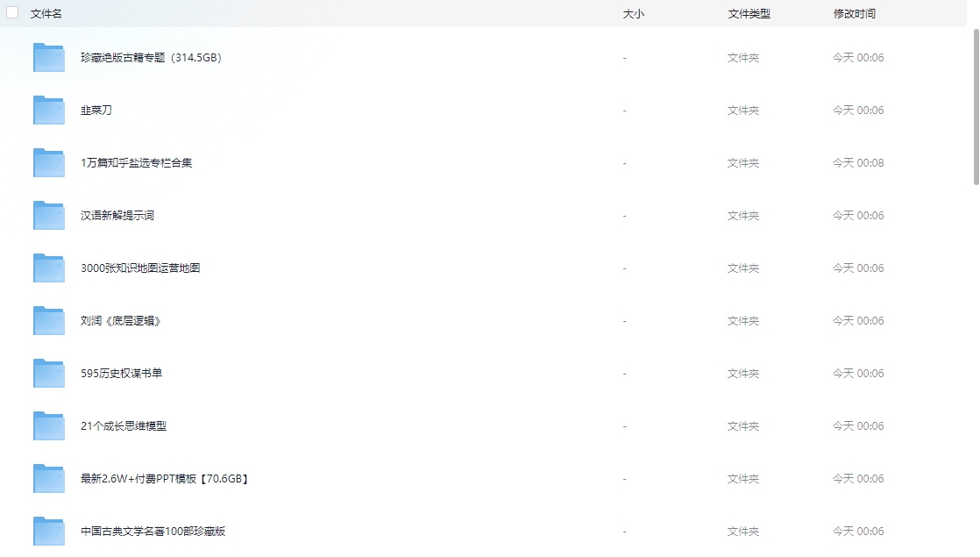Click folder icon for 珍藏绝版古籍专题

(x=49, y=58)
